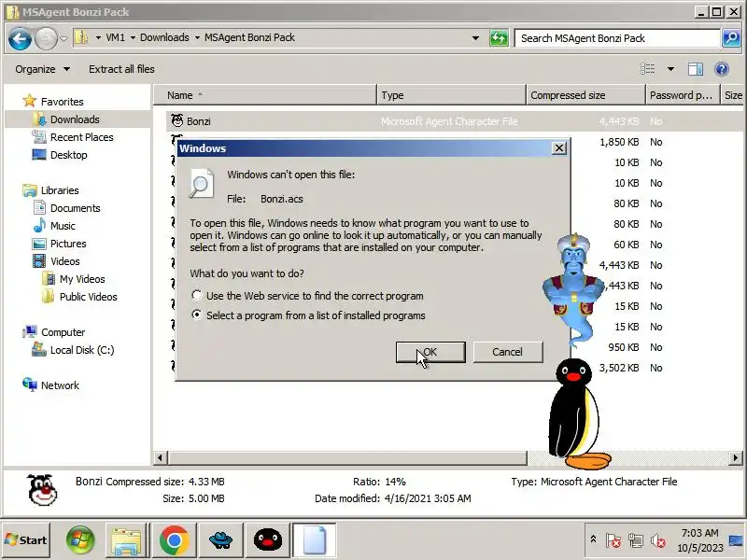The width and height of the screenshot is (747, 560).
Task: Open the view options dropdown arrow
Action: [670, 69]
